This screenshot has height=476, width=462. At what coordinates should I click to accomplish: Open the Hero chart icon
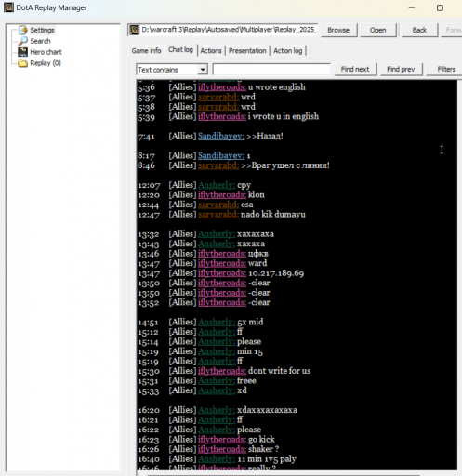pyautogui.click(x=22, y=52)
